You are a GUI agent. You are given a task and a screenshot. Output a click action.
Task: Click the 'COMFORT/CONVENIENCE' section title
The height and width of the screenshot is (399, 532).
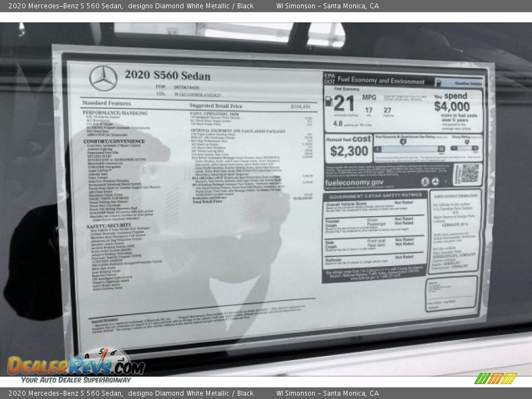[114, 141]
